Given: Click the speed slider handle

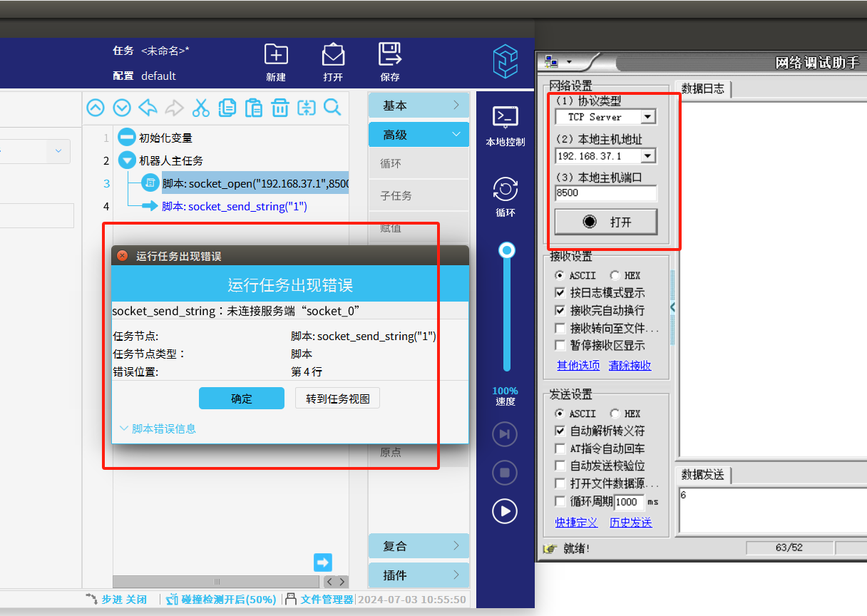Looking at the screenshot, I should (507, 250).
